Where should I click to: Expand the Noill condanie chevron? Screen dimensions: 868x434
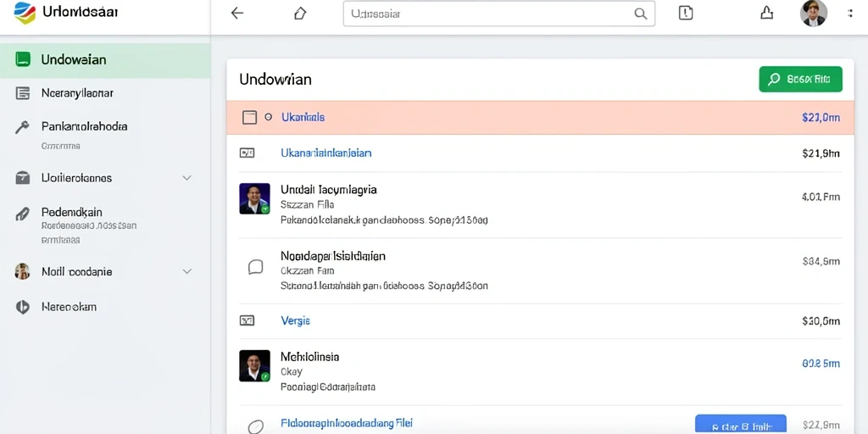point(187,271)
